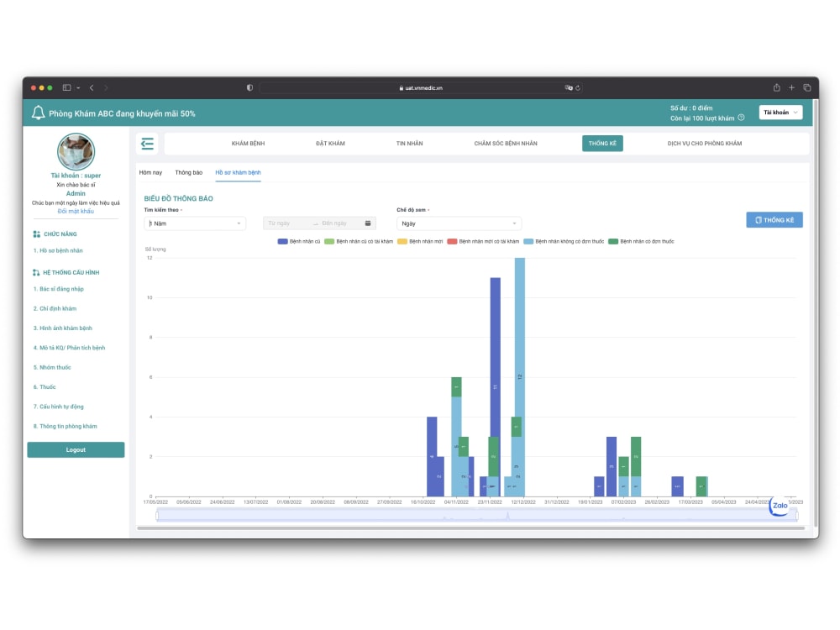Screen dimensions: 840x630
Task: Toggle Bệnh nhân có đơn thuốc legend
Action: point(641,242)
